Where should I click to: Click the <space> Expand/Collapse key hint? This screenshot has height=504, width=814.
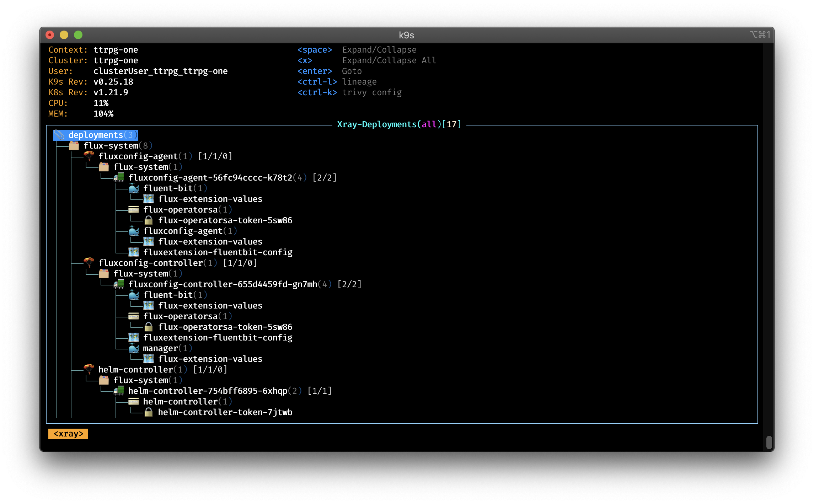point(357,50)
